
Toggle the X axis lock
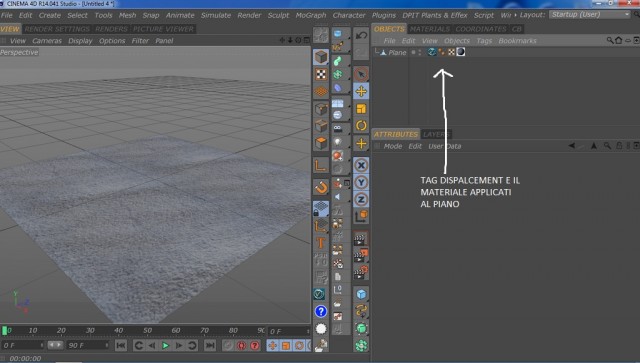pos(361,165)
